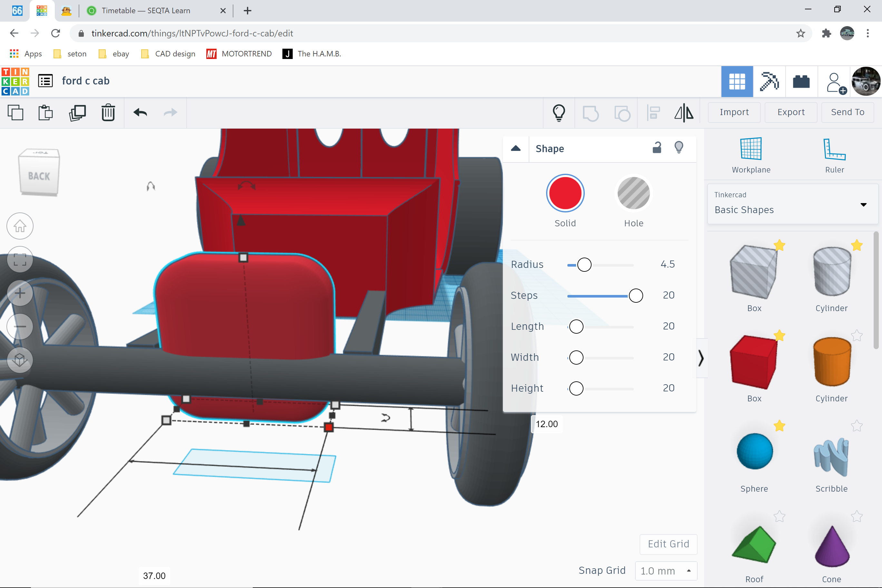
Task: Open the CAD design bookmark folder
Action: pyautogui.click(x=168, y=54)
